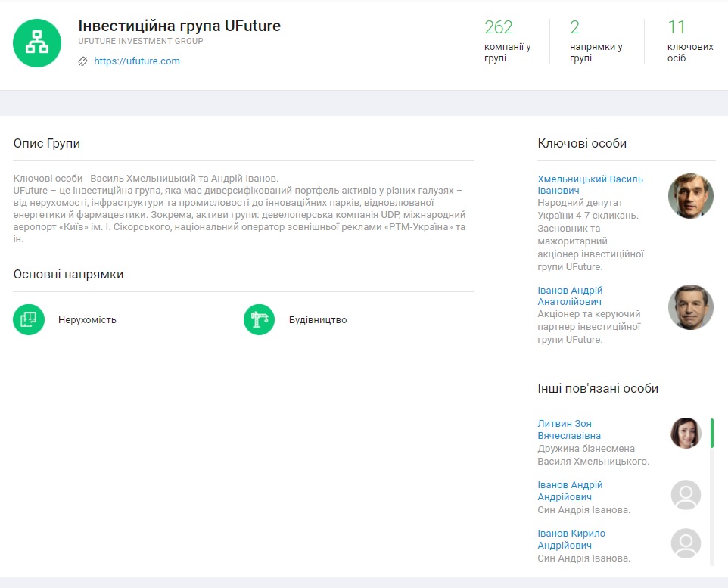728x588 pixels.
Task: Select the Будівництво direction label
Action: (318, 320)
